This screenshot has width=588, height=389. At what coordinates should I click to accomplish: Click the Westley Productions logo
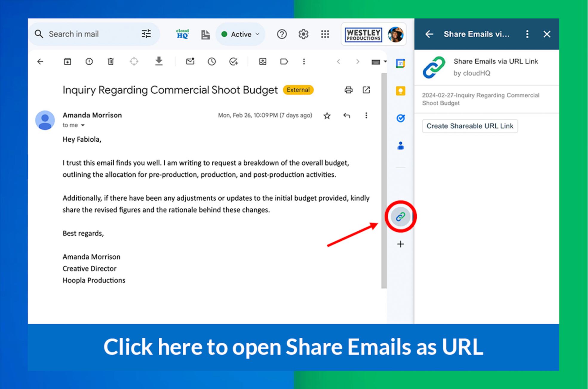(x=363, y=35)
